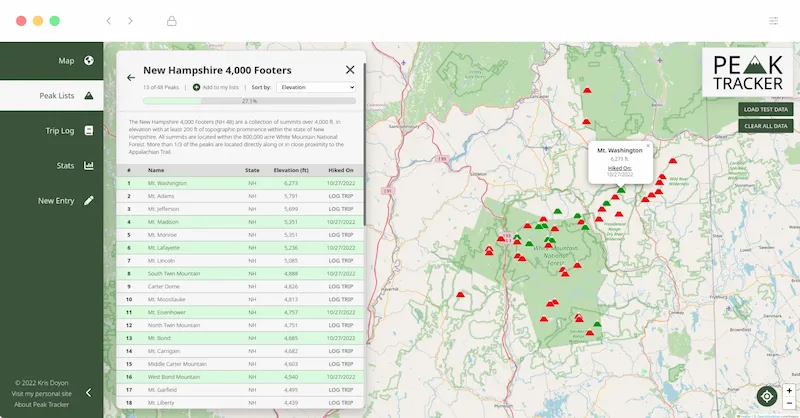Click the Name column header
800x418 pixels.
coord(156,170)
